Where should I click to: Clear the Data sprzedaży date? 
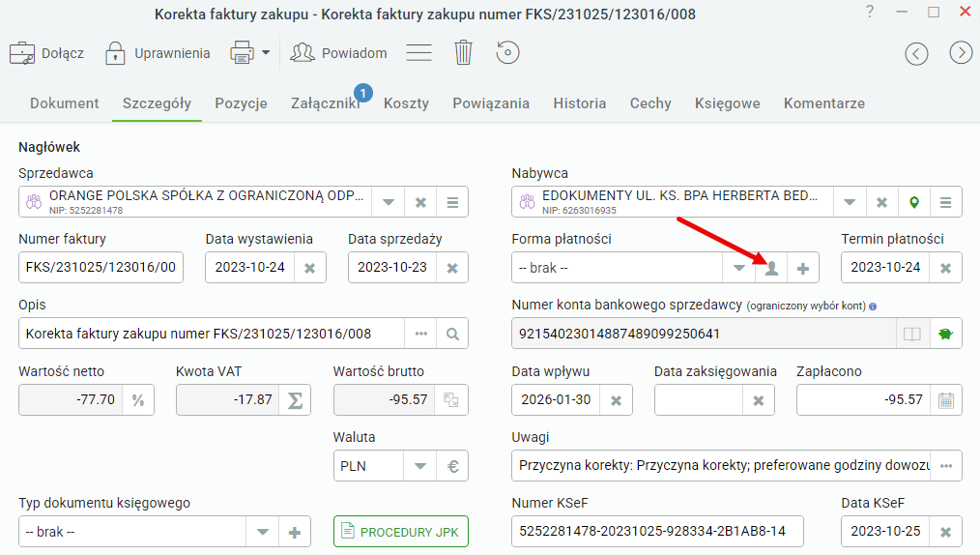click(x=452, y=268)
